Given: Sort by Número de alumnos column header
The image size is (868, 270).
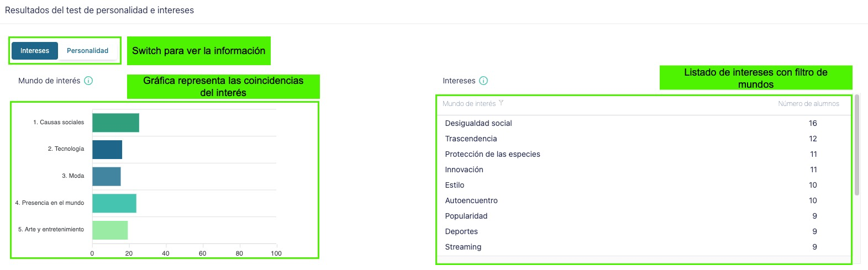Looking at the screenshot, I should click(x=808, y=104).
